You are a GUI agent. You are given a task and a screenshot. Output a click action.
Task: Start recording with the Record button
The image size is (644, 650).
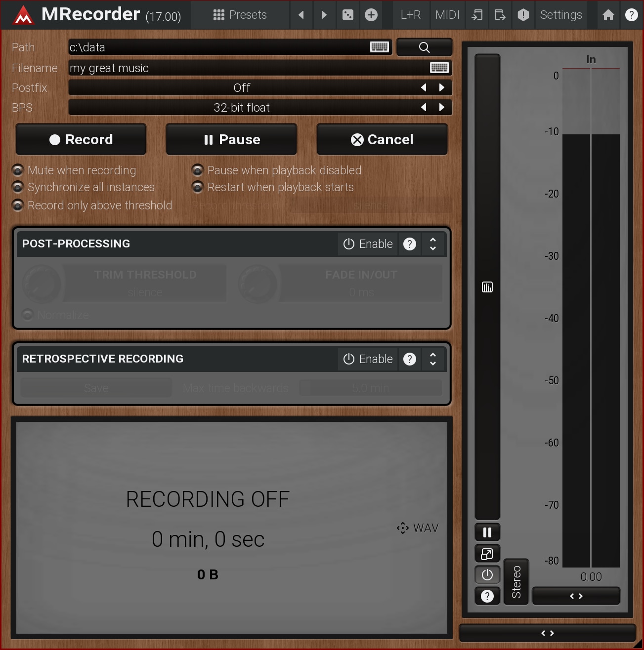coord(81,140)
